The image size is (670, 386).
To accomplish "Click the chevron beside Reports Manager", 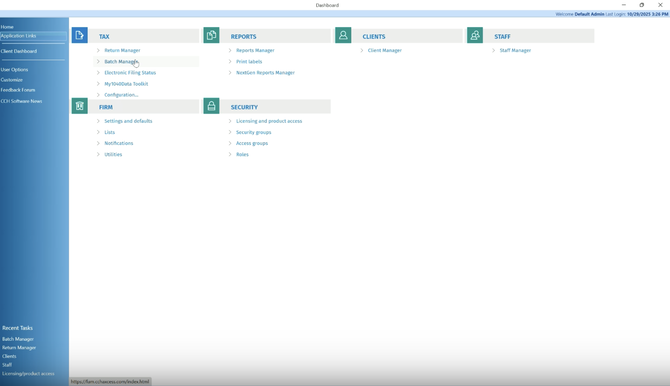I will [230, 50].
